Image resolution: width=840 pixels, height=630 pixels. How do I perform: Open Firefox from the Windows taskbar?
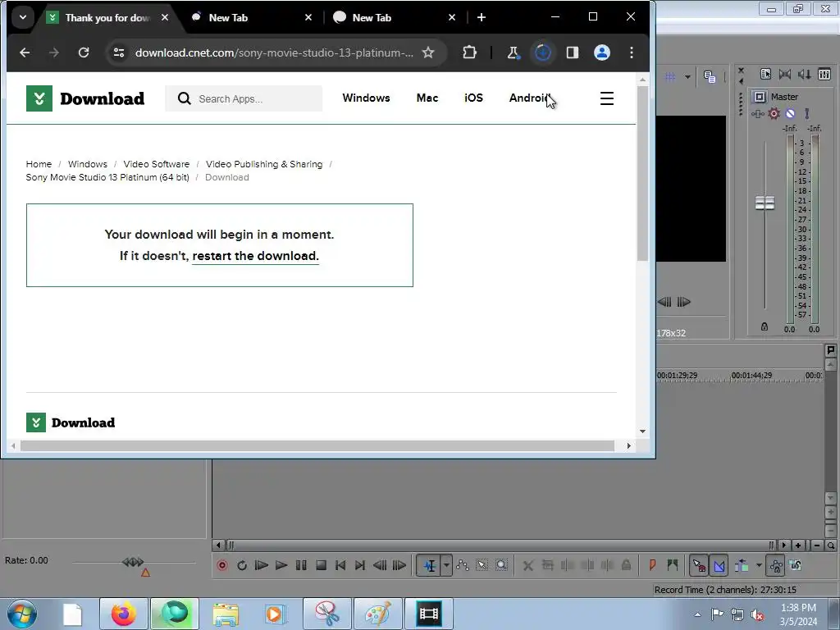tap(124, 614)
